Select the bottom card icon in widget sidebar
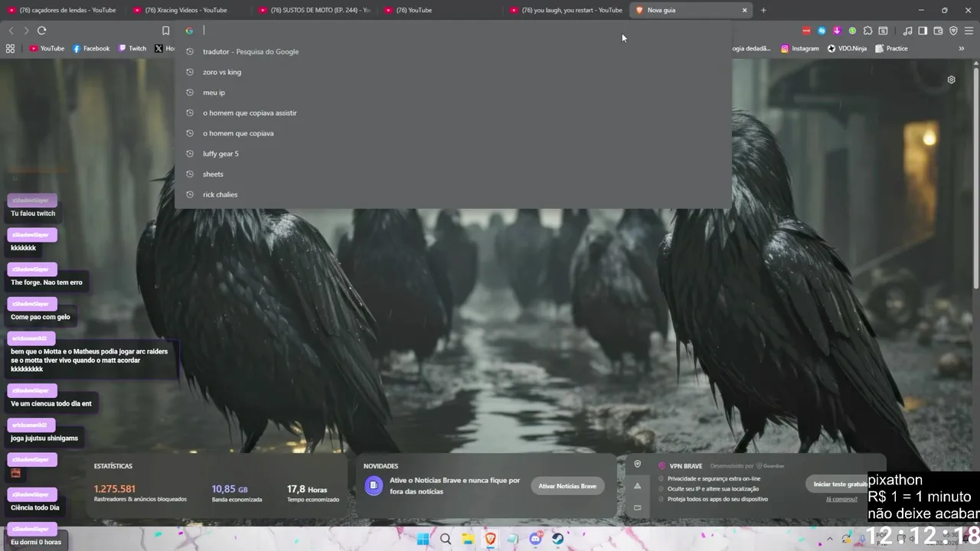 (x=637, y=507)
